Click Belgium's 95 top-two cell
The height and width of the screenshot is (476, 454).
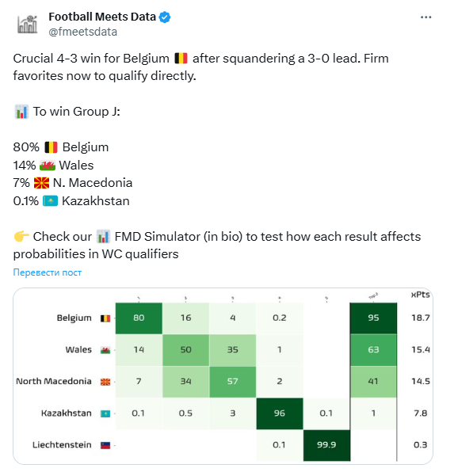click(373, 318)
